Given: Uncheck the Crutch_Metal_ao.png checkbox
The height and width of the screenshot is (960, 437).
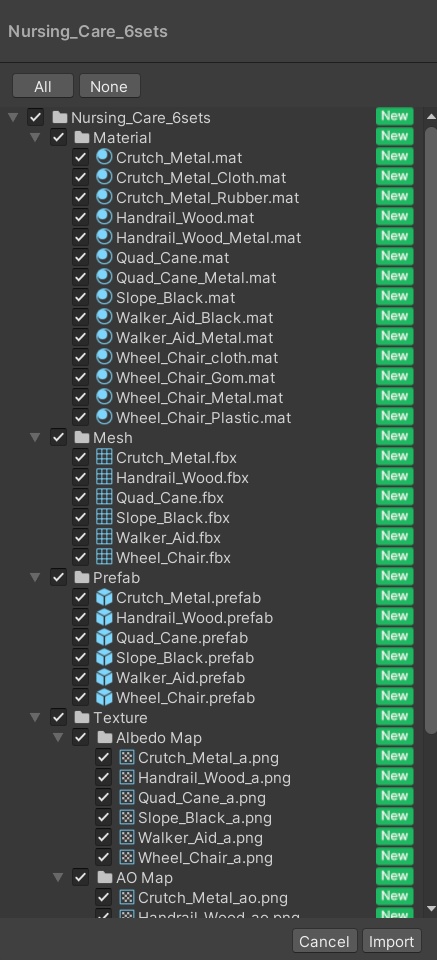Looking at the screenshot, I should point(103,898).
